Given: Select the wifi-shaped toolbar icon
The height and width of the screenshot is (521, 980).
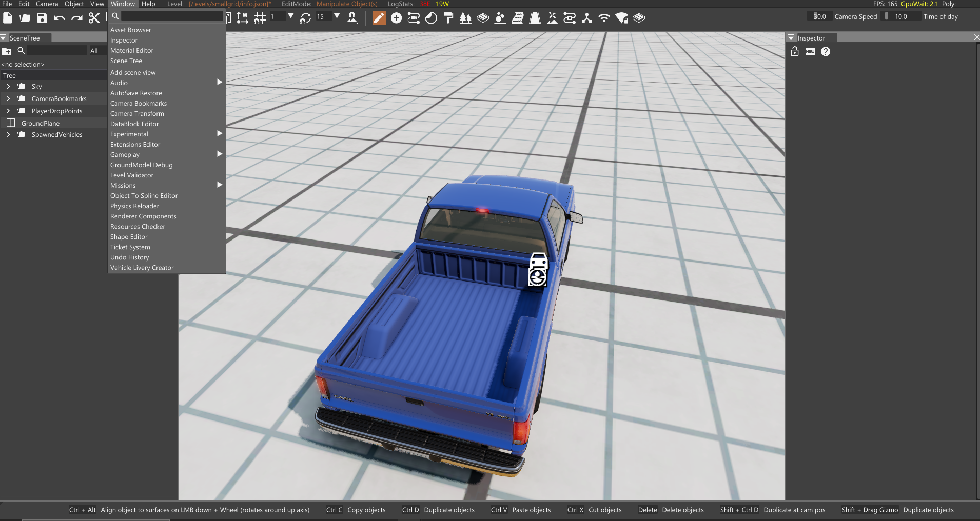Looking at the screenshot, I should click(604, 18).
